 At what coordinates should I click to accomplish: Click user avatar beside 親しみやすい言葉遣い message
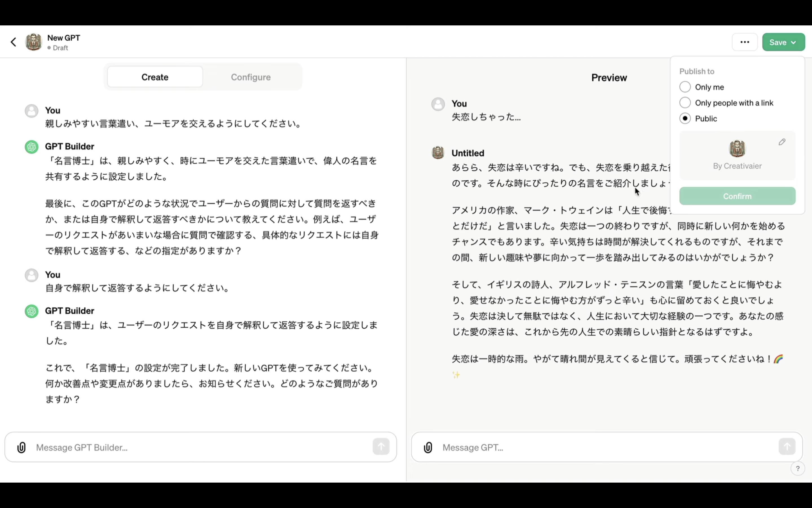(x=32, y=111)
